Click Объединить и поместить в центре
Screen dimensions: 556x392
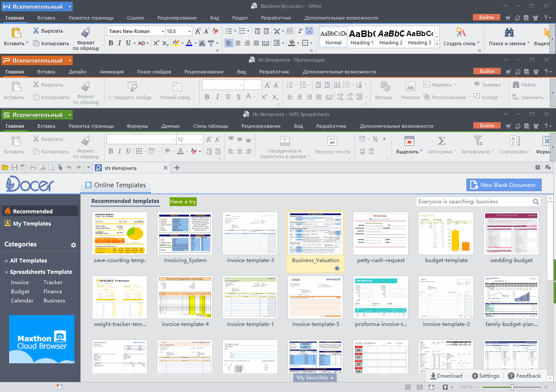tap(285, 147)
